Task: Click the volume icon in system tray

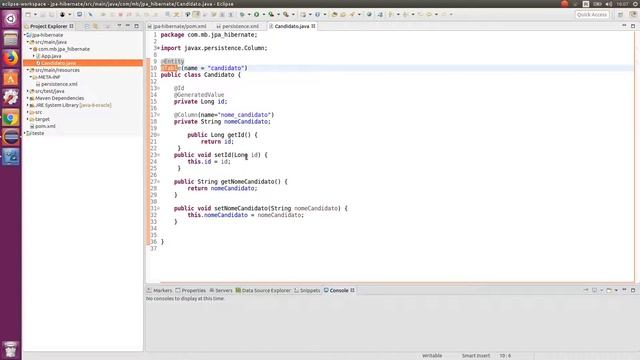Action: (x=609, y=4)
